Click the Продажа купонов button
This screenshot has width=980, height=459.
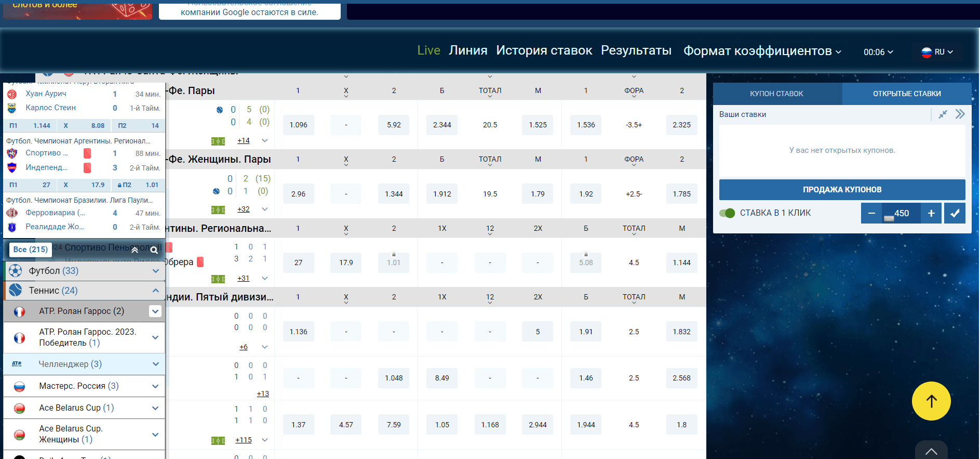tap(842, 190)
